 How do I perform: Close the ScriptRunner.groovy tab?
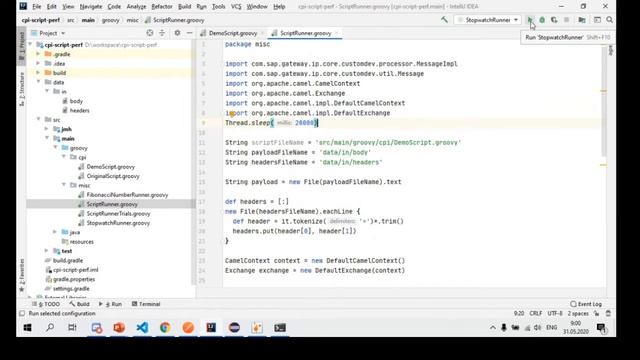coord(336,33)
